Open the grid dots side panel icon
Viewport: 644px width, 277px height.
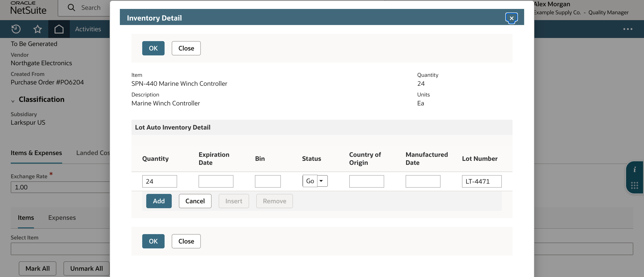click(635, 185)
